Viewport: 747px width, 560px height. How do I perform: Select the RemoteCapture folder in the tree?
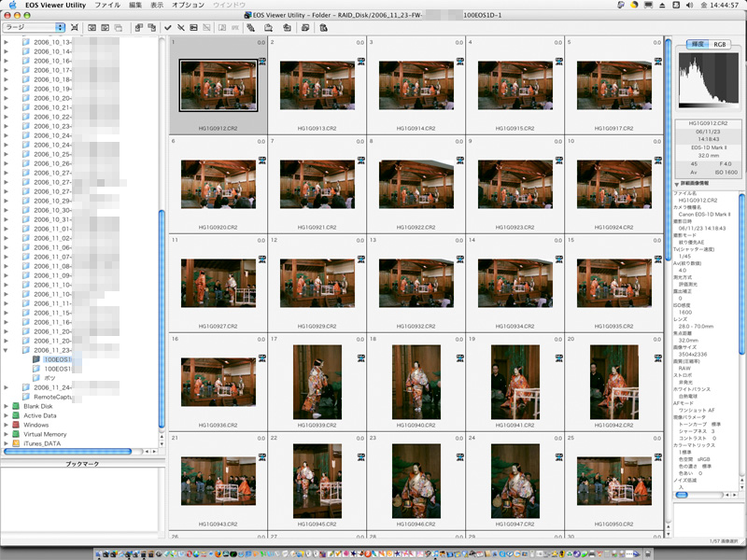point(53,397)
